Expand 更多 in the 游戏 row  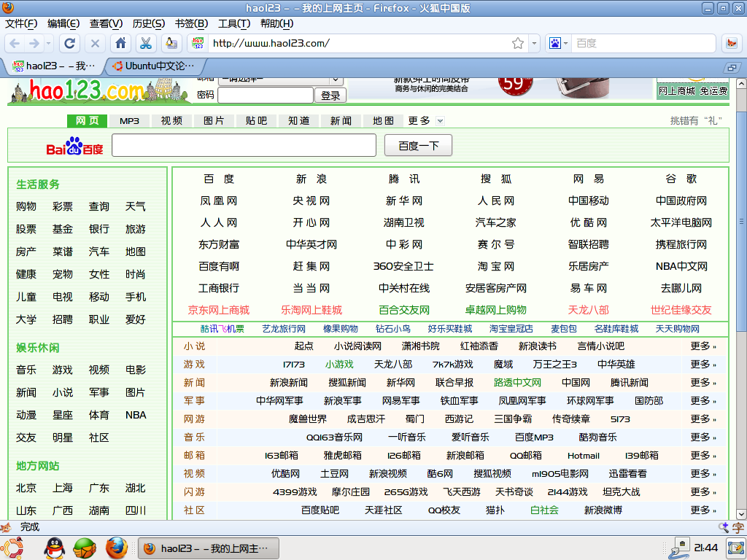[x=703, y=365]
